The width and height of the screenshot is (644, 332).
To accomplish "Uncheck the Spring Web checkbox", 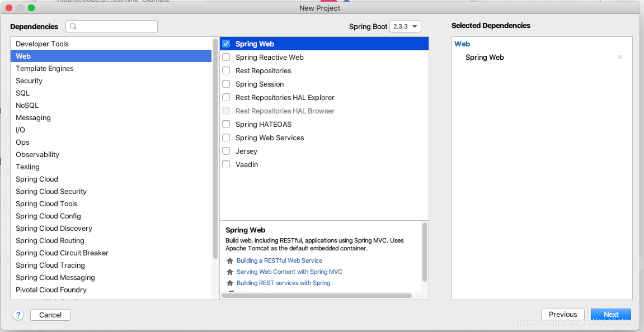I will click(226, 44).
